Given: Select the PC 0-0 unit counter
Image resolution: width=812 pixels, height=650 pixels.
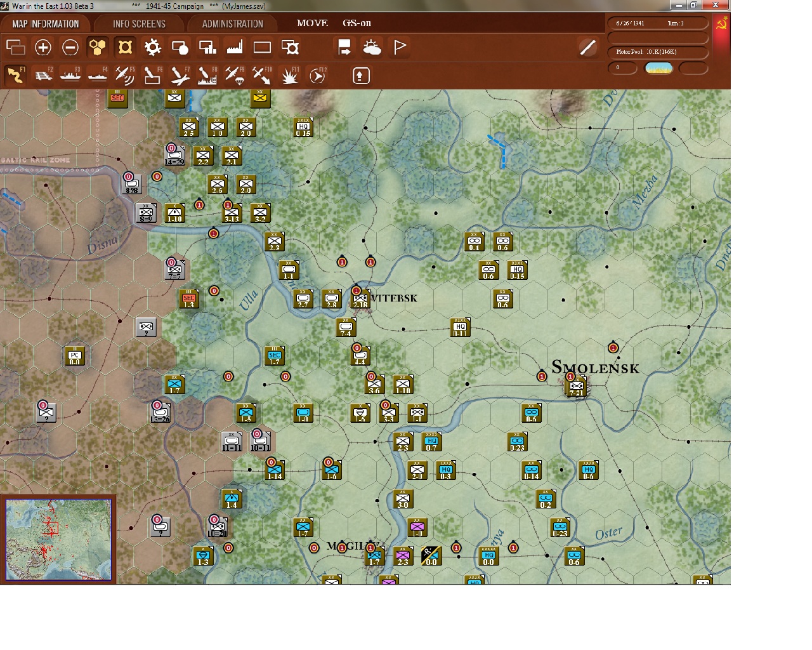Looking at the screenshot, I should (x=75, y=356).
